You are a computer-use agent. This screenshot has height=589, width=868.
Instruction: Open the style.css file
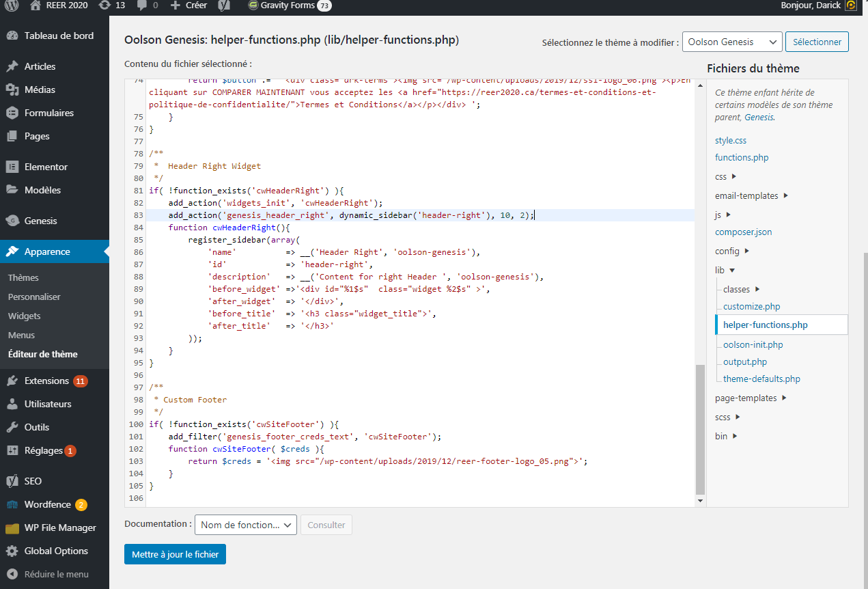pyautogui.click(x=731, y=140)
